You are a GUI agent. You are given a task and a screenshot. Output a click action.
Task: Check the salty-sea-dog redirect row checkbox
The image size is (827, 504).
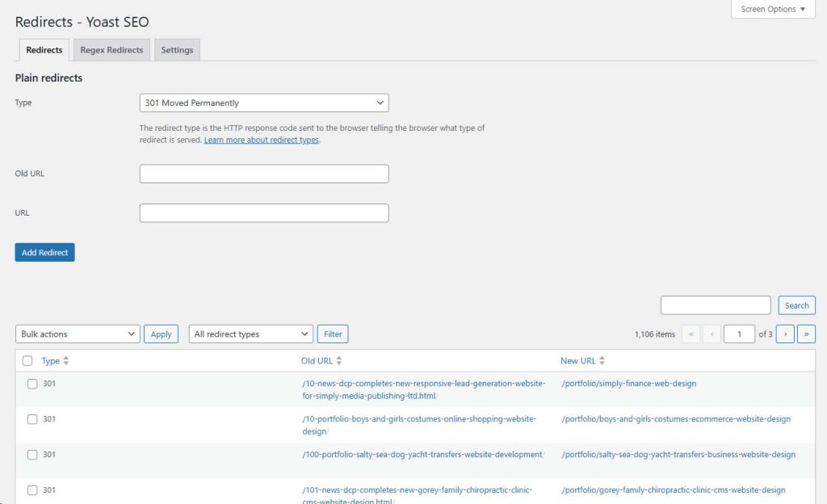(x=31, y=454)
